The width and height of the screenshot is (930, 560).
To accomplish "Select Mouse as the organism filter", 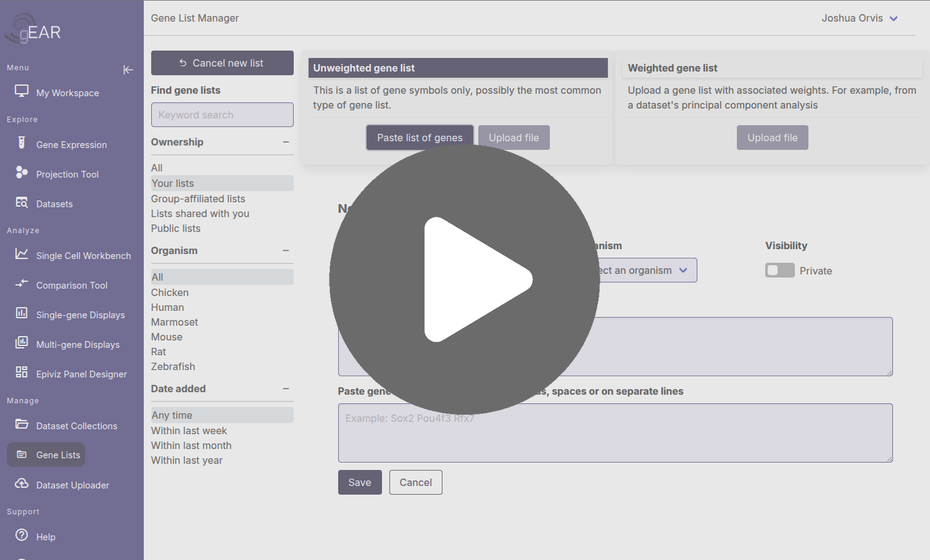I will pos(167,337).
